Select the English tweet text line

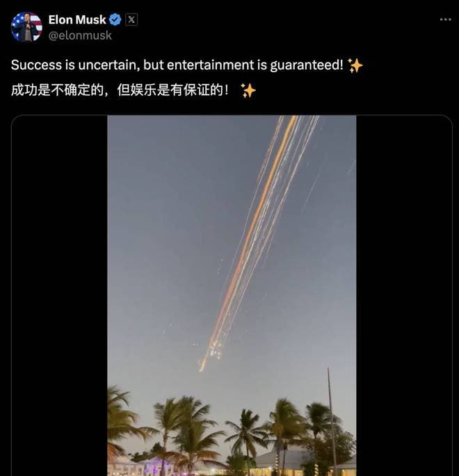[187, 65]
